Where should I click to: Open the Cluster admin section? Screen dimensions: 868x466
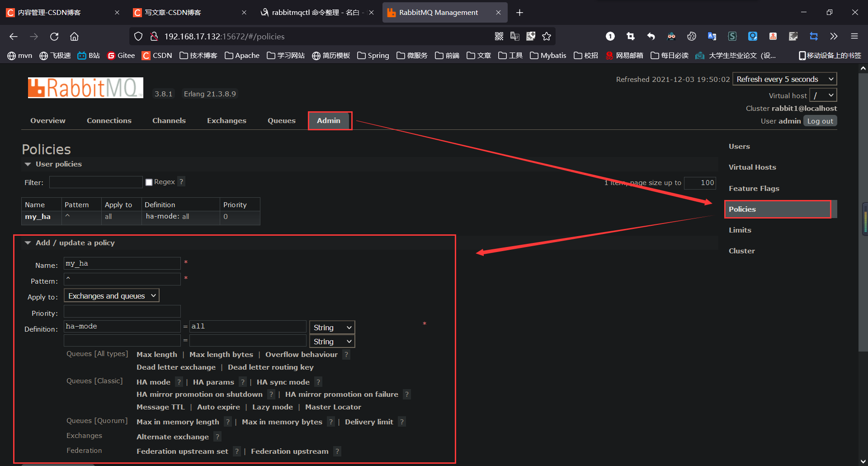coord(742,251)
